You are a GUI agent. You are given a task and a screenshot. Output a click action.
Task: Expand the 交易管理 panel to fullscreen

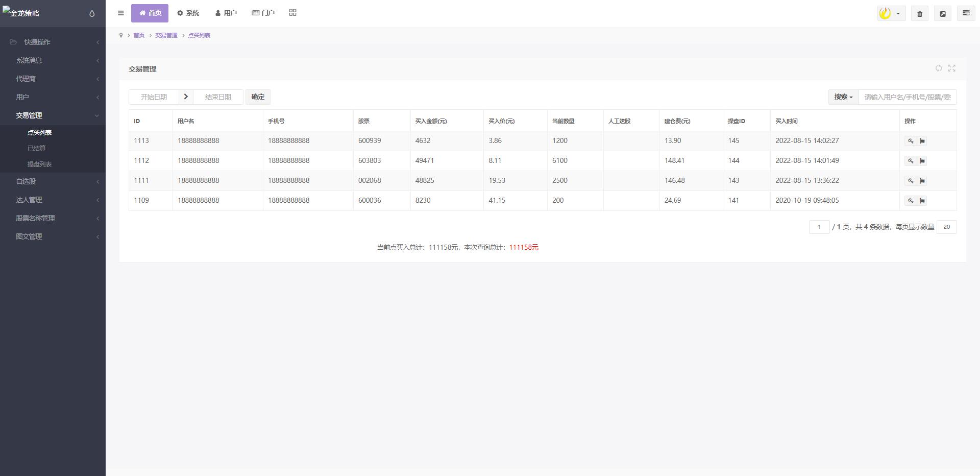(951, 68)
